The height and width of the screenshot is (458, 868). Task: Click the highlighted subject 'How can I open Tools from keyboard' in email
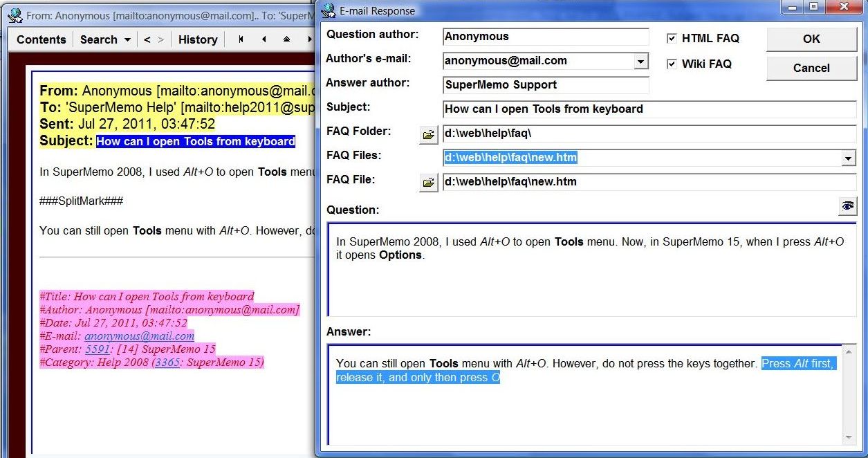[196, 141]
